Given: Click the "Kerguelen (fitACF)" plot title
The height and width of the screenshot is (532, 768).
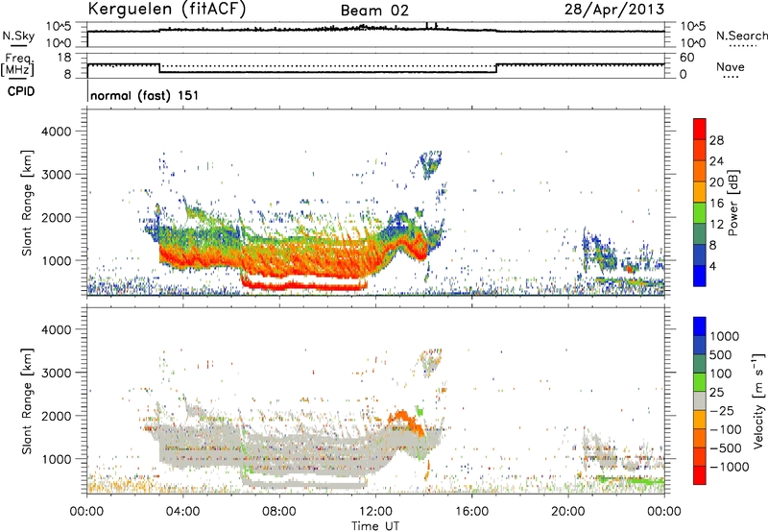Looking at the screenshot, I should (167, 10).
